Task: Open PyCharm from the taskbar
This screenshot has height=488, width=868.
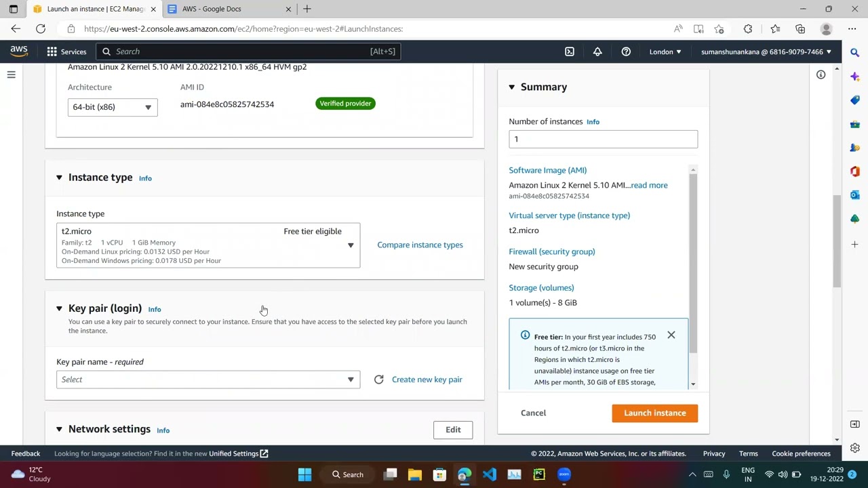Action: [x=539, y=474]
